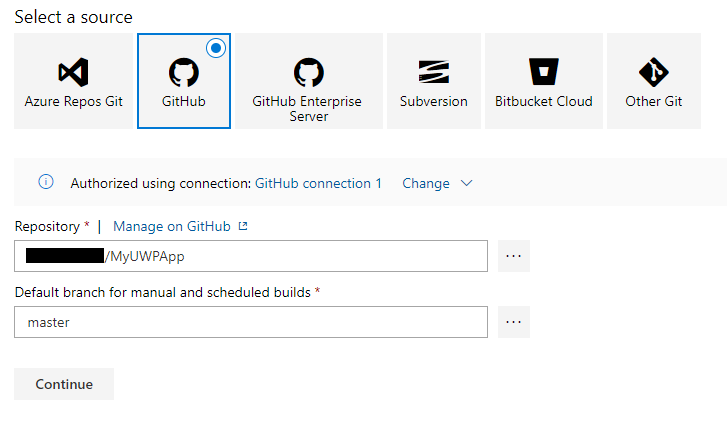727x426 pixels.
Task: Choose the GitHub source tile
Action: pyautogui.click(x=184, y=81)
